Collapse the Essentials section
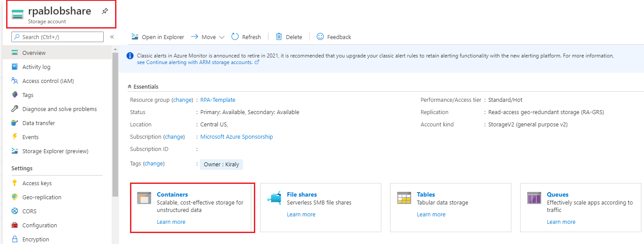The width and height of the screenshot is (644, 244). tap(130, 87)
